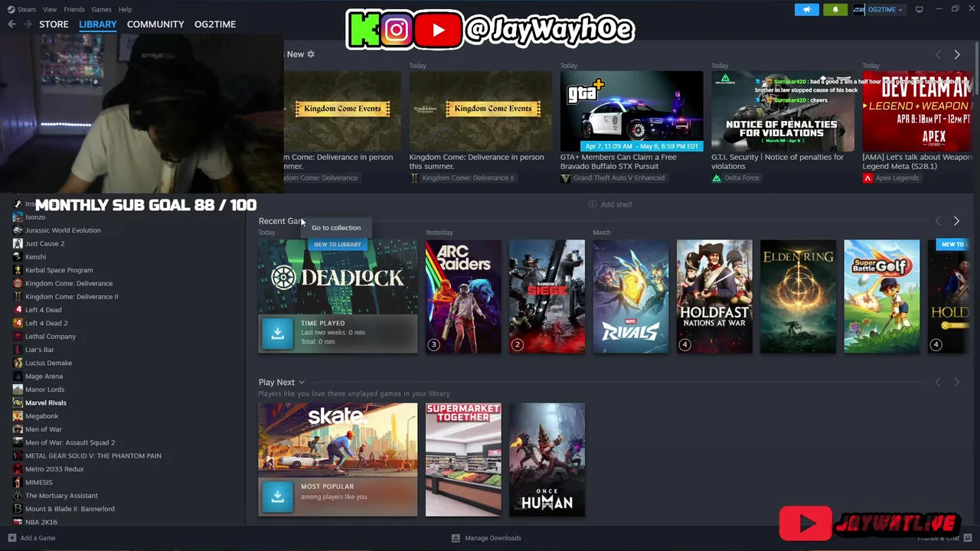Viewport: 980px width, 551px height.
Task: Click the Deadlock download icon
Action: tap(277, 334)
